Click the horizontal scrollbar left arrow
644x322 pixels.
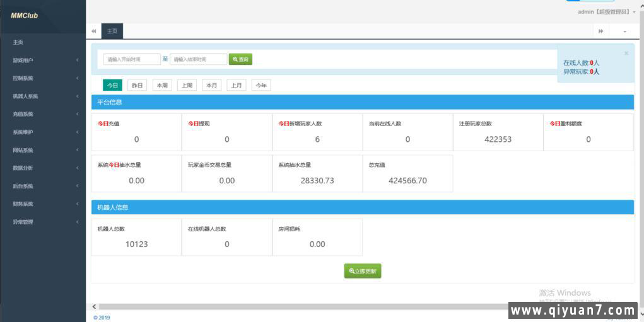(95, 306)
